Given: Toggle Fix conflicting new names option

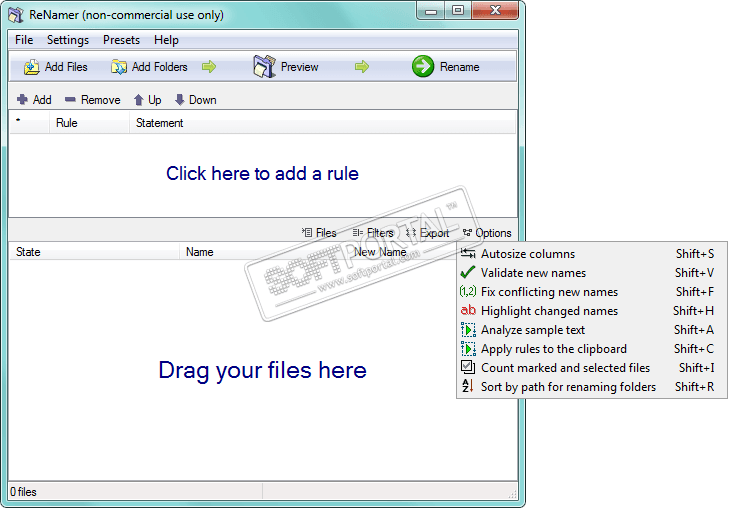Looking at the screenshot, I should pos(592,292).
